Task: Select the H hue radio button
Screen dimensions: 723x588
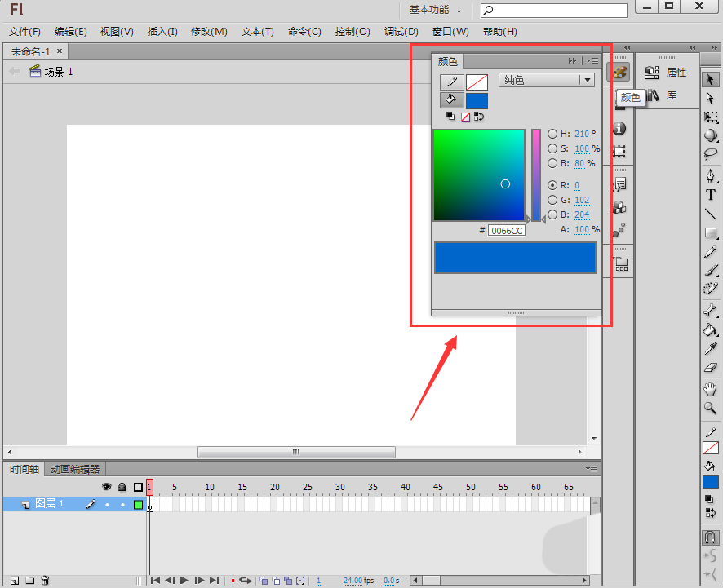Action: pyautogui.click(x=552, y=134)
